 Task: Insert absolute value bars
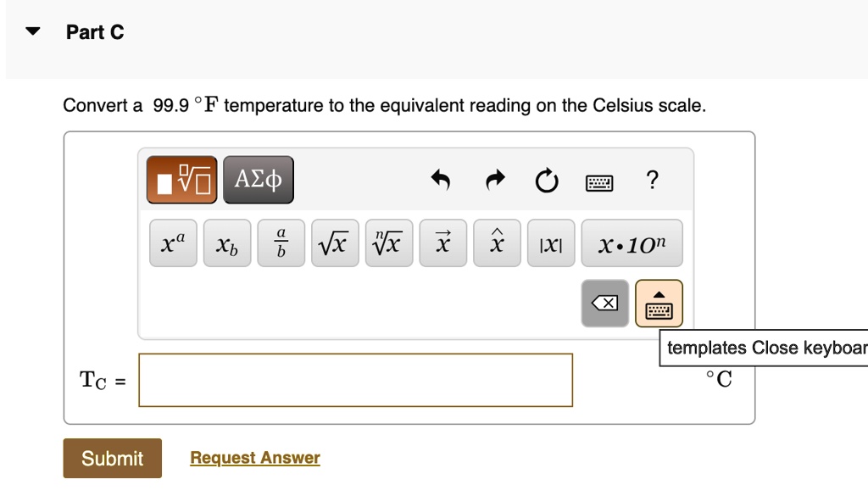point(550,242)
